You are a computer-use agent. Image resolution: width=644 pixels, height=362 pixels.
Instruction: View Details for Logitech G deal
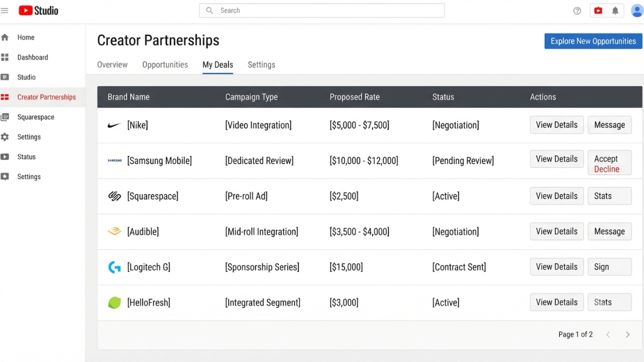pyautogui.click(x=557, y=267)
